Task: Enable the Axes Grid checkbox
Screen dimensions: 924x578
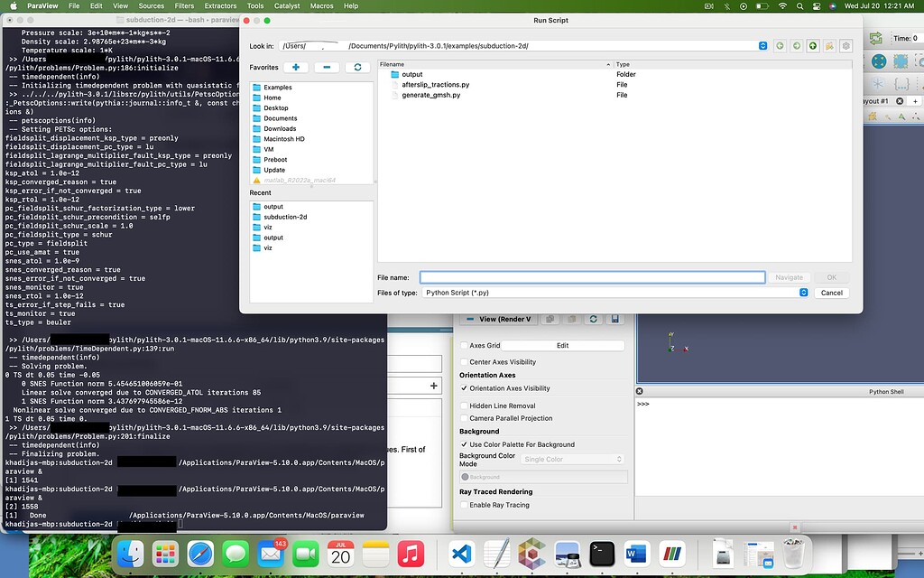Action: coord(465,346)
